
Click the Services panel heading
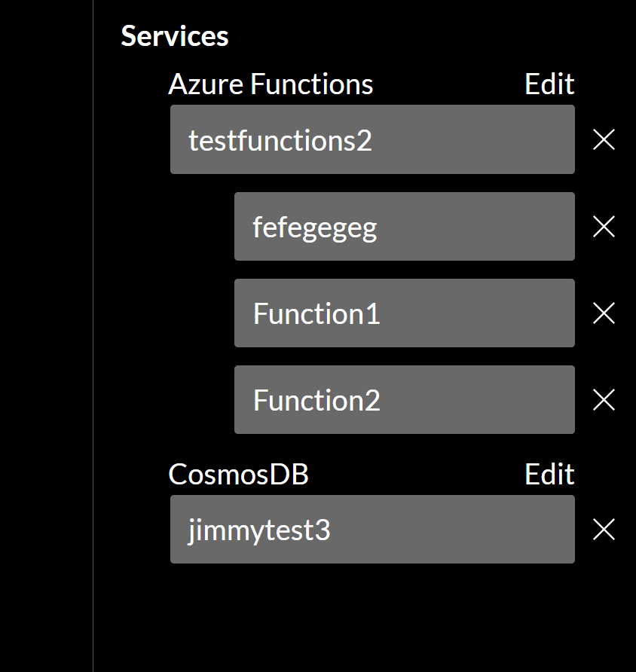174,35
